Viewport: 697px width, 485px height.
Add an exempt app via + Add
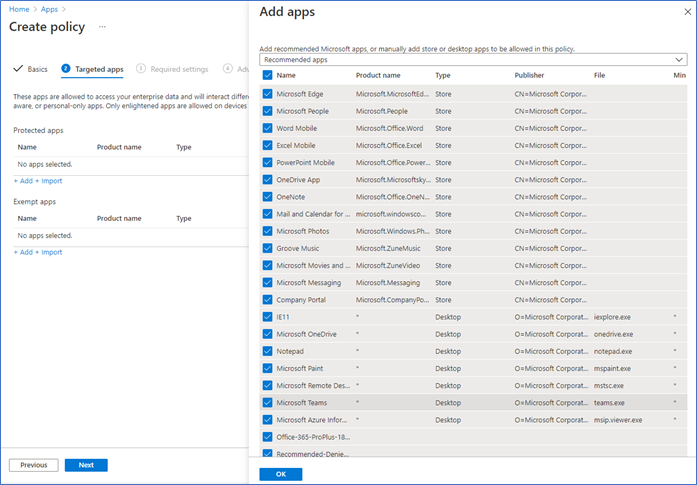pos(23,252)
